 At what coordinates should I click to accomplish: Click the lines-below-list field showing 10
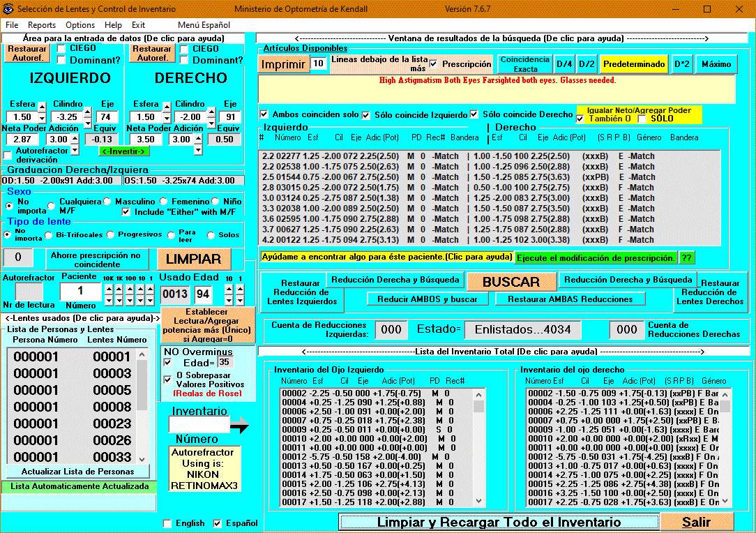pyautogui.click(x=318, y=63)
